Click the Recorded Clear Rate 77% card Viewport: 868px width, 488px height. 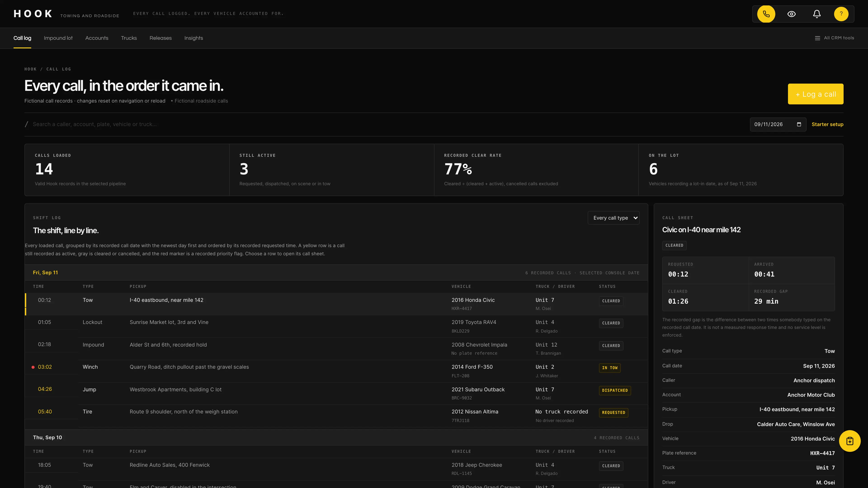click(x=536, y=170)
